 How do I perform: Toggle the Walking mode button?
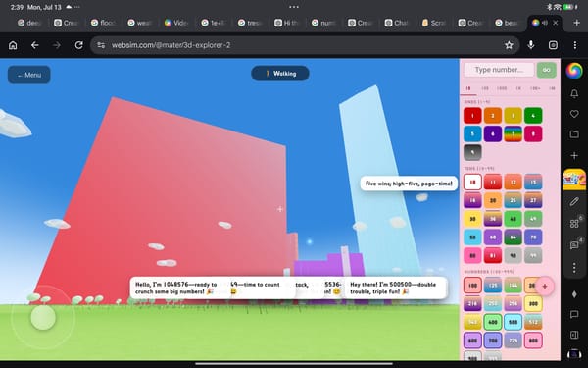(280, 74)
